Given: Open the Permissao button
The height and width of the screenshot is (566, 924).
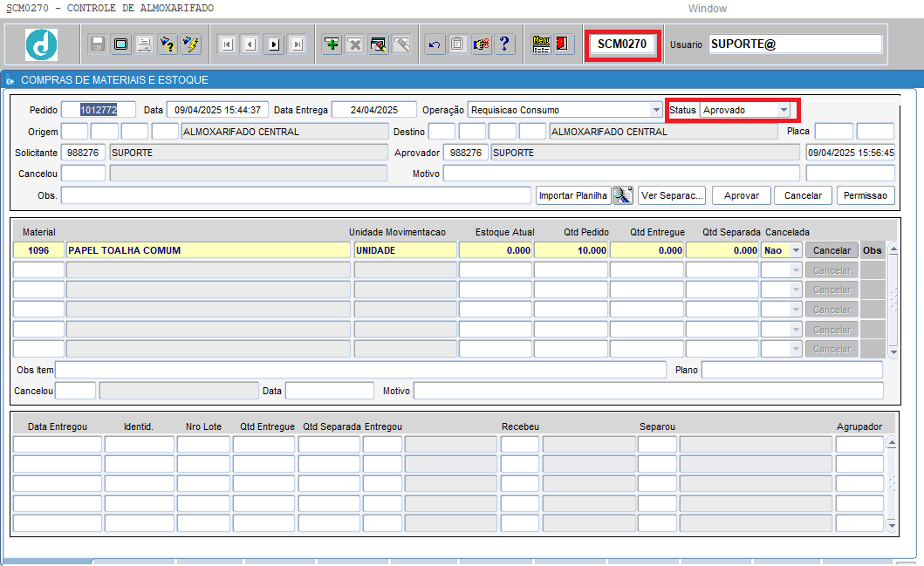Looking at the screenshot, I should [x=865, y=195].
